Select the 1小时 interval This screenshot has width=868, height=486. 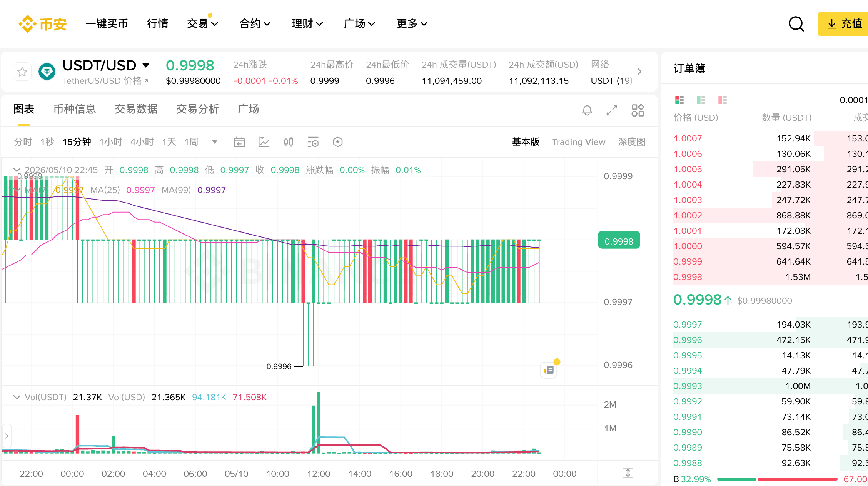point(111,142)
